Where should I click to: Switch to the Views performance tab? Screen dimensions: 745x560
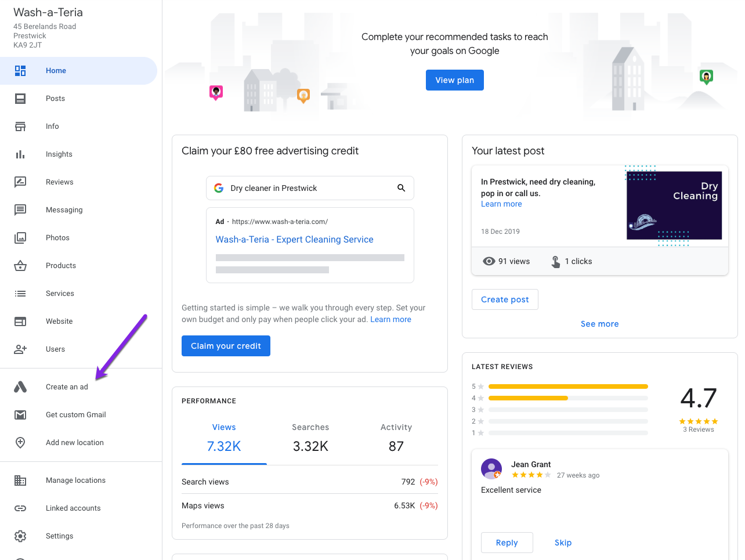(x=224, y=437)
